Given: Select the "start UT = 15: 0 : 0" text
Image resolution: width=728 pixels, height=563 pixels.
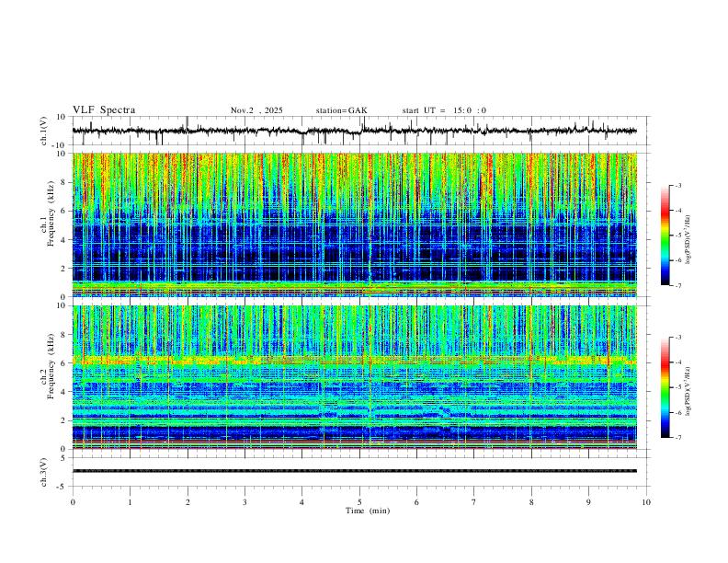Looking at the screenshot, I should tap(444, 110).
